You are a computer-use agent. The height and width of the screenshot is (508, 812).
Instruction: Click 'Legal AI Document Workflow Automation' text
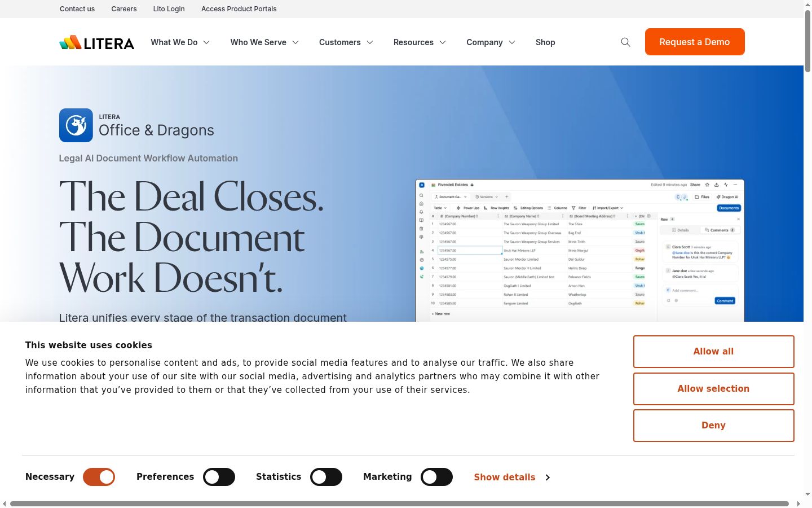click(148, 159)
